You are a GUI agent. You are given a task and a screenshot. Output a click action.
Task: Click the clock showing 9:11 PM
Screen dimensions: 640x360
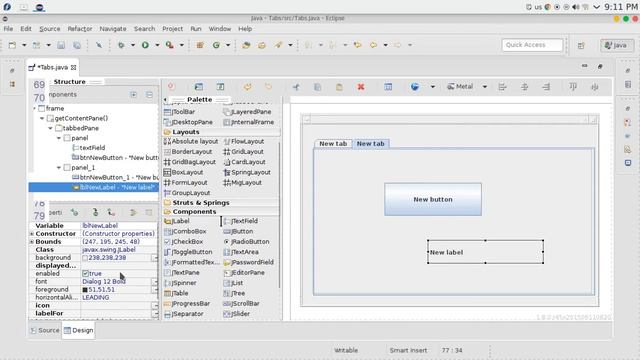pos(620,7)
